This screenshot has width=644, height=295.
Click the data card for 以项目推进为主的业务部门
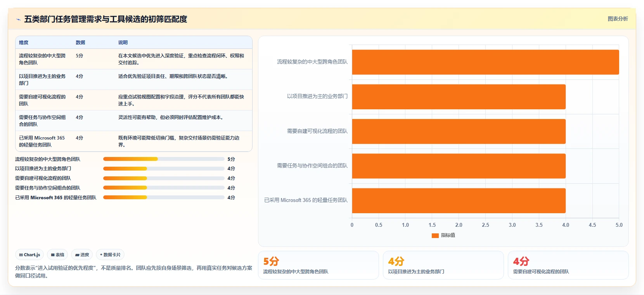coord(443,265)
